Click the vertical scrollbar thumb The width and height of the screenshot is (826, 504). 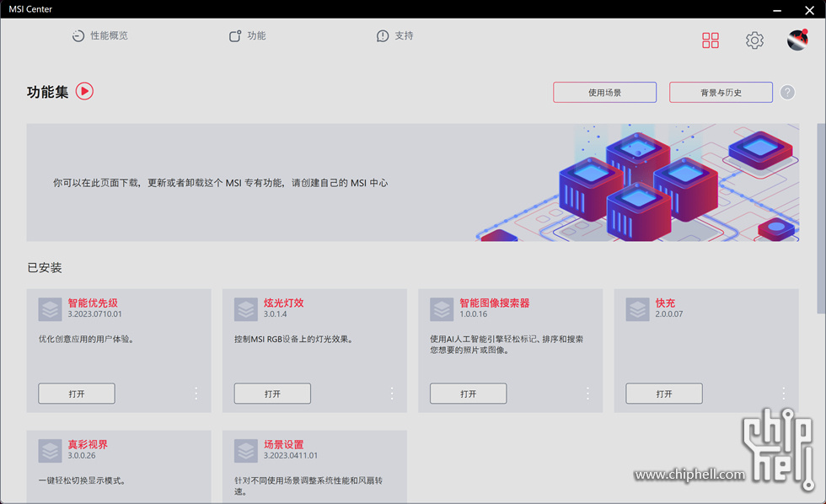pyautogui.click(x=821, y=218)
